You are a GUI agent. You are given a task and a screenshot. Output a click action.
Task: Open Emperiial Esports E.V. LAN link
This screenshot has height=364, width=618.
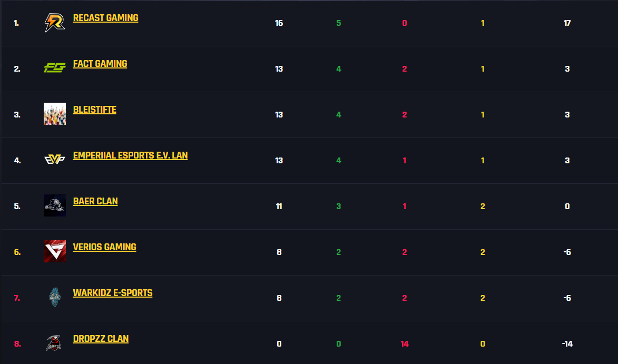pos(131,155)
